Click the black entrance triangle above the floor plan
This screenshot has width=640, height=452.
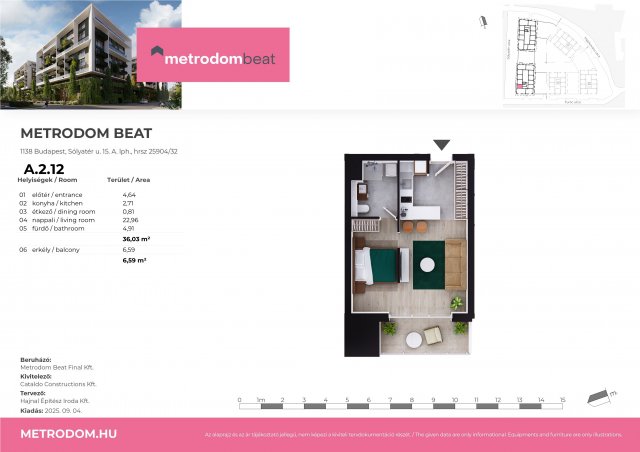442,145
